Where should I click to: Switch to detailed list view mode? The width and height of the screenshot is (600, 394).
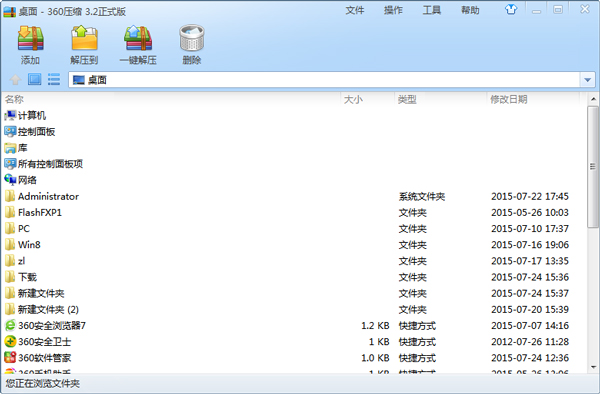point(54,80)
